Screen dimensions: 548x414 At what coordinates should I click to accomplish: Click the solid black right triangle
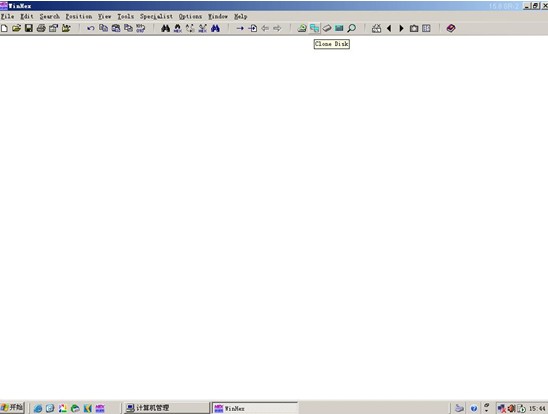402,28
